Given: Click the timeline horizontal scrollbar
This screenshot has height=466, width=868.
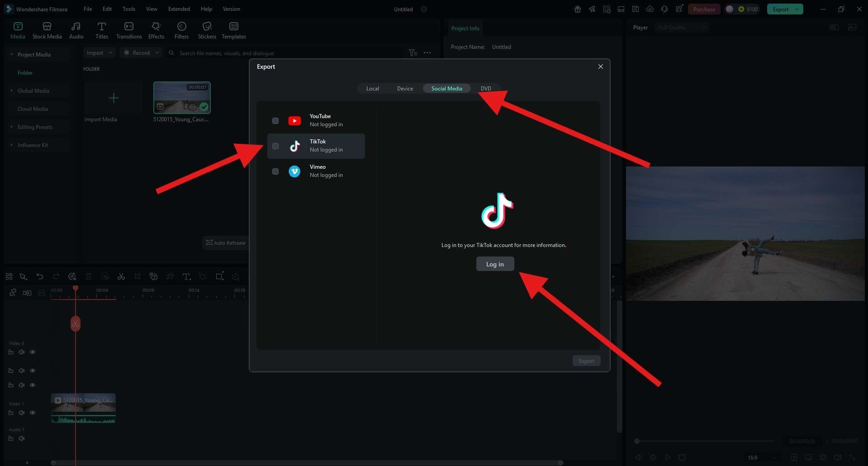Looking at the screenshot, I should (307, 462).
